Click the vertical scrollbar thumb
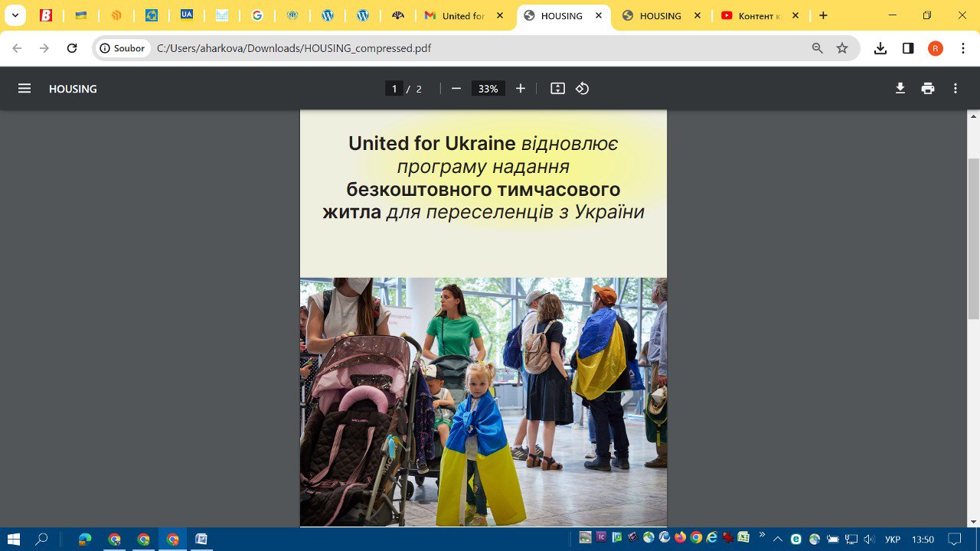This screenshot has width=980, height=551. coord(973,237)
